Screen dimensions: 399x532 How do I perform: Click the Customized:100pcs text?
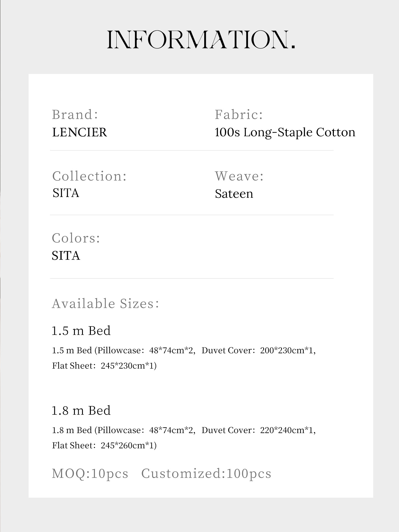(x=206, y=474)
